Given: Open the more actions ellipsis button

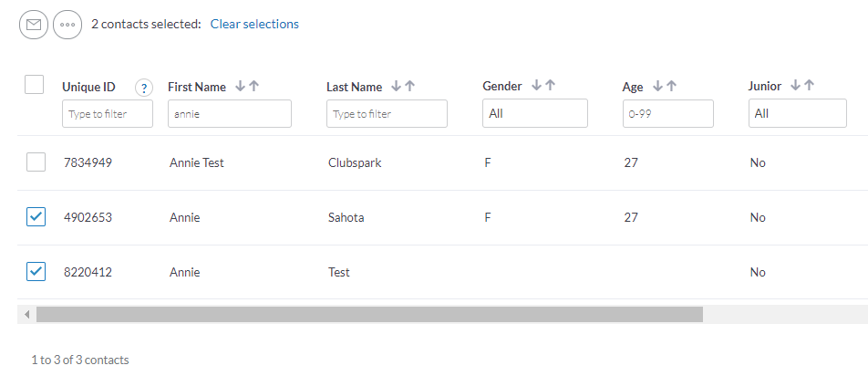Looking at the screenshot, I should pos(67,25).
